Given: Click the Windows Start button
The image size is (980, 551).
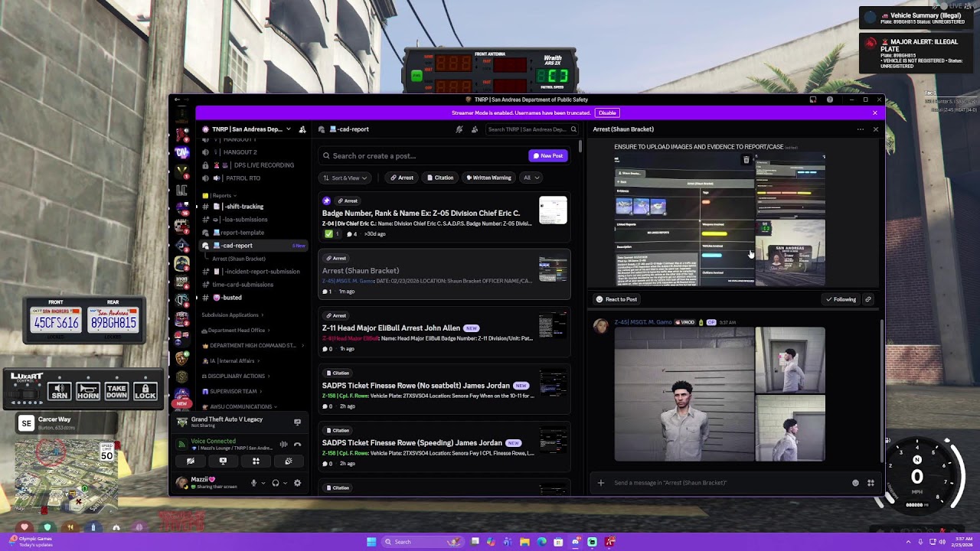Looking at the screenshot, I should coord(371,542).
